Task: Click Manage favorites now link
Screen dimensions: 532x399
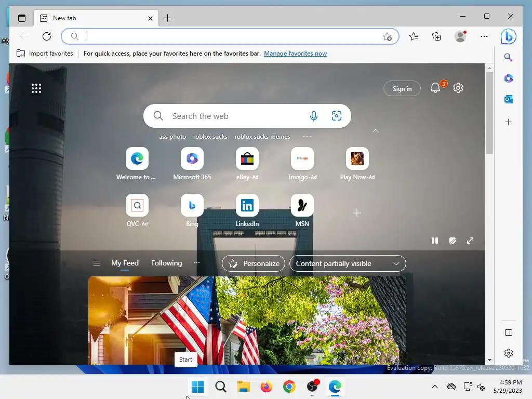Action: (295, 54)
